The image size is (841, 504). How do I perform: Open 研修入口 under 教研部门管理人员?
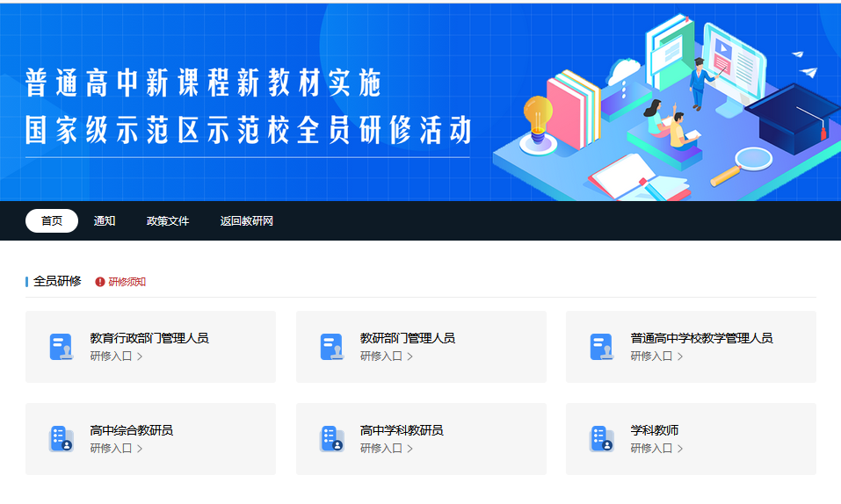[387, 356]
